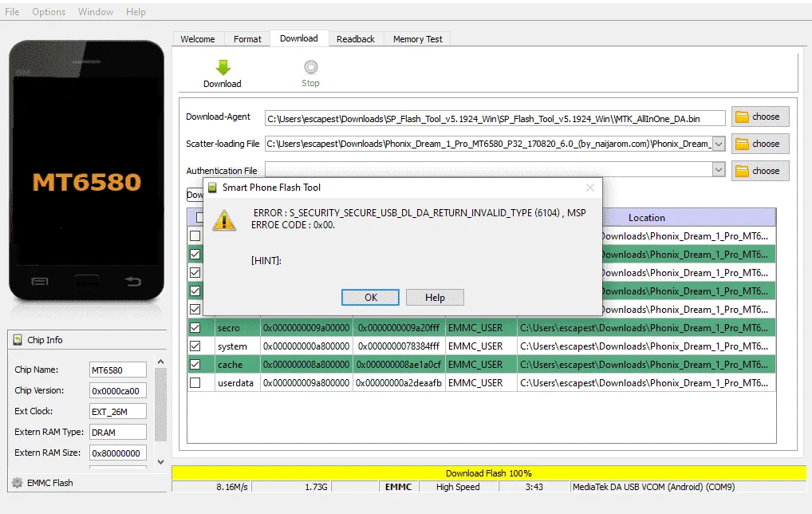Open the Memory Test tab
Image resolution: width=812 pixels, height=514 pixels.
(x=418, y=39)
